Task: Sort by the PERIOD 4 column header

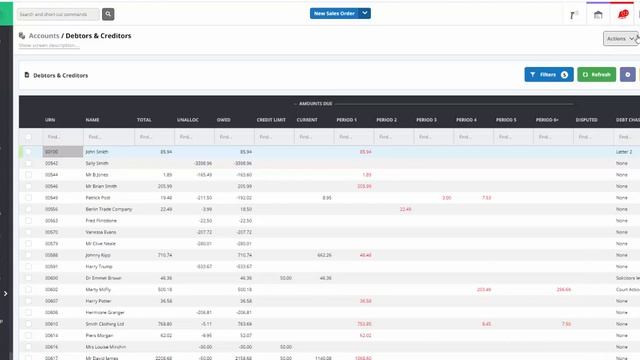Action: tap(467, 120)
